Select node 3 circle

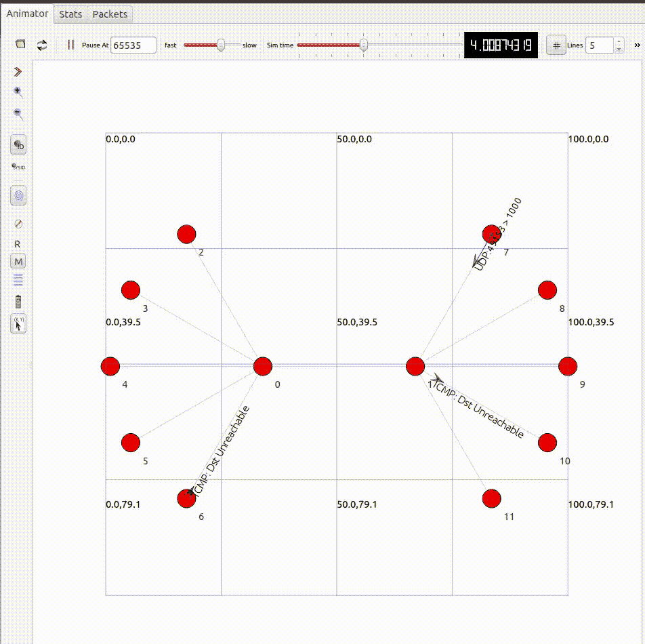tap(131, 290)
